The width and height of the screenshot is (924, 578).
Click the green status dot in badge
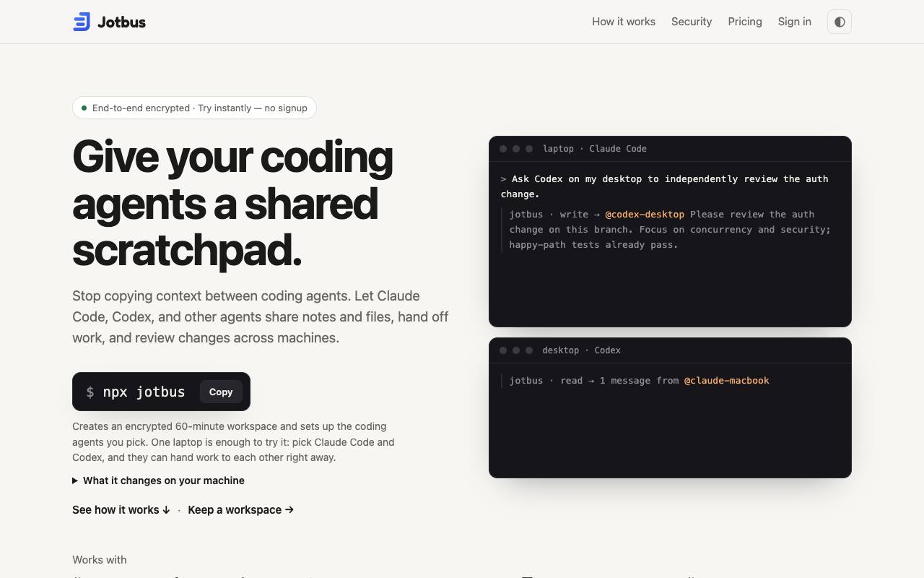click(84, 108)
